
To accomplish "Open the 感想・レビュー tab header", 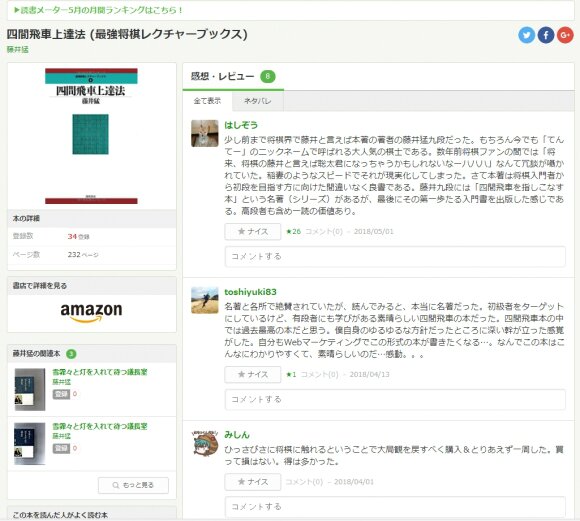I will coord(233,77).
